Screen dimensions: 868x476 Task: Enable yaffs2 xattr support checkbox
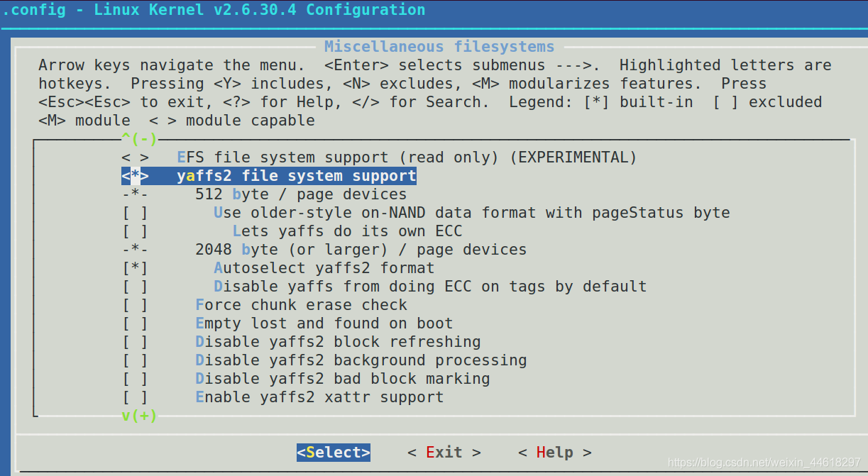[135, 397]
